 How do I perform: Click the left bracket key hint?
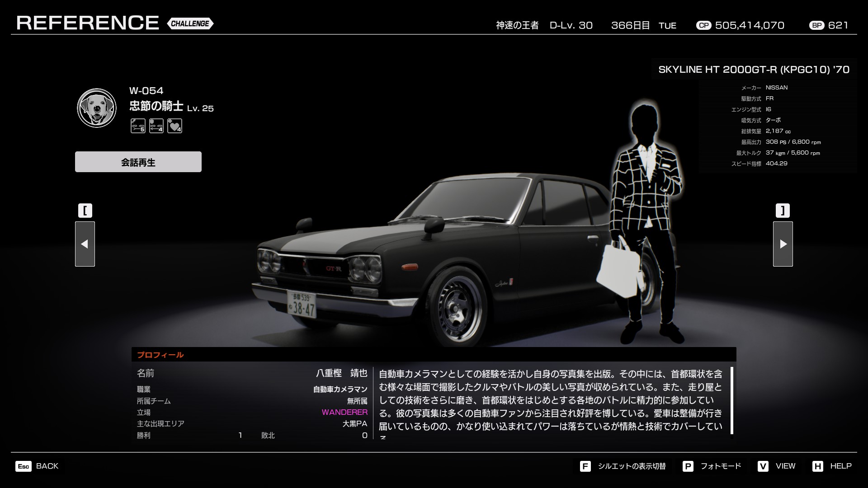[85, 211]
